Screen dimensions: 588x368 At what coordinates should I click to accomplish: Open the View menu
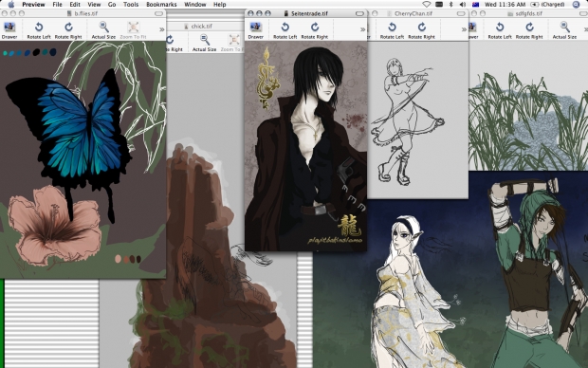pyautogui.click(x=94, y=5)
